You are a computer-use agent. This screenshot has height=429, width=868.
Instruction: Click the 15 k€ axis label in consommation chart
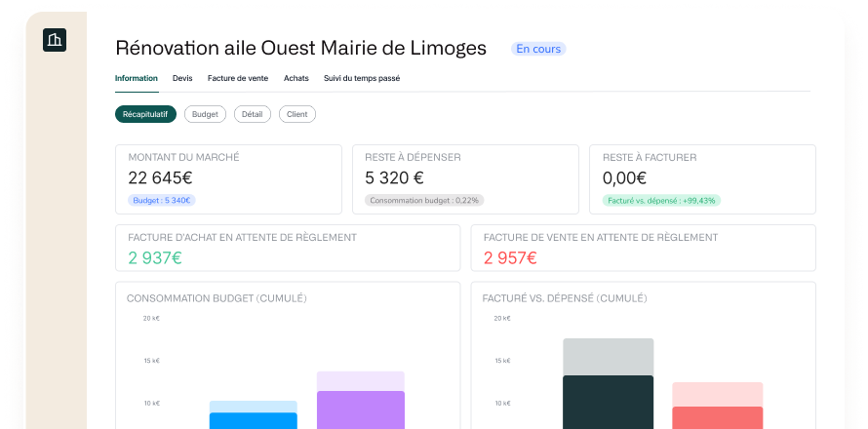click(x=151, y=361)
